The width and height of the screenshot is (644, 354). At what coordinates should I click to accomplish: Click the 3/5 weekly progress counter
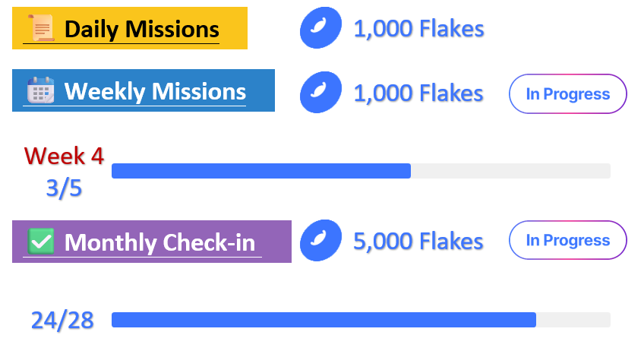[x=64, y=188]
